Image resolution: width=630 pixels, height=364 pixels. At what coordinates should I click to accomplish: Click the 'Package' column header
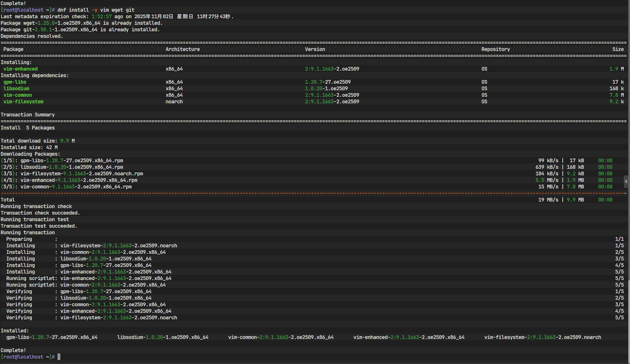(13, 49)
